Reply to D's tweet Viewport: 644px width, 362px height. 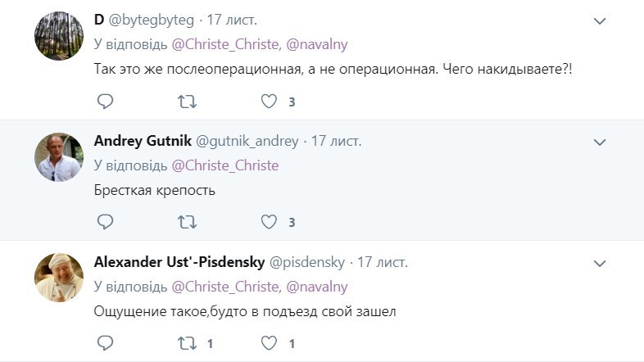(105, 101)
